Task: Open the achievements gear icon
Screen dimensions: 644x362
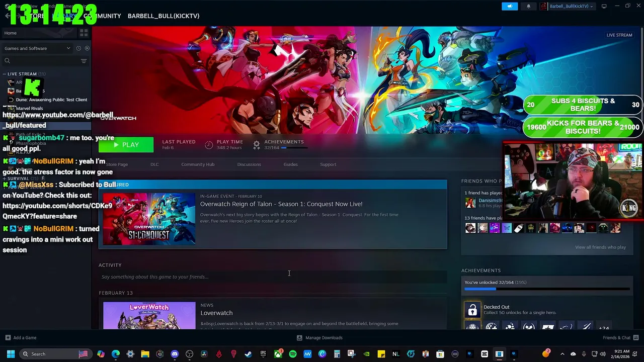Action: pos(257,145)
